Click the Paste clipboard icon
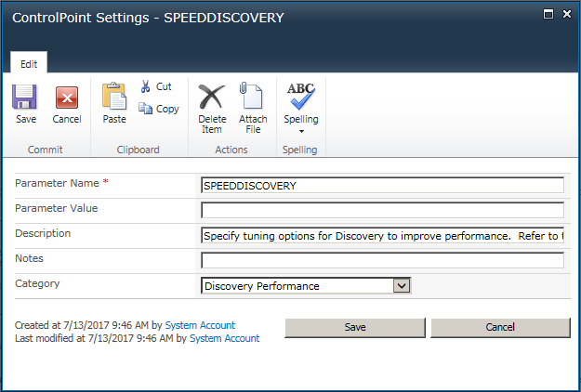Image resolution: width=581 pixels, height=392 pixels. pyautogui.click(x=114, y=98)
